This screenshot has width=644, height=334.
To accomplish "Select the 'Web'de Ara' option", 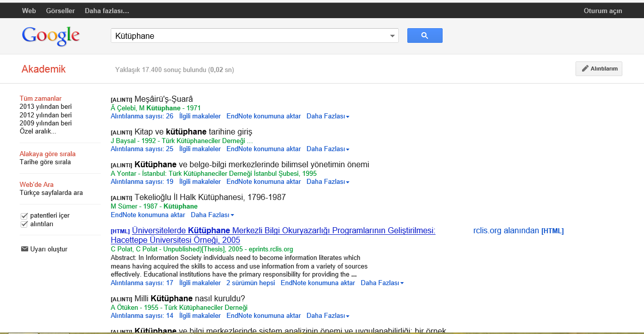I will [x=36, y=185].
